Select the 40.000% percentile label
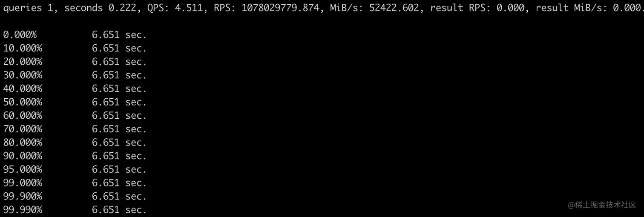644x217 pixels. click(23, 89)
